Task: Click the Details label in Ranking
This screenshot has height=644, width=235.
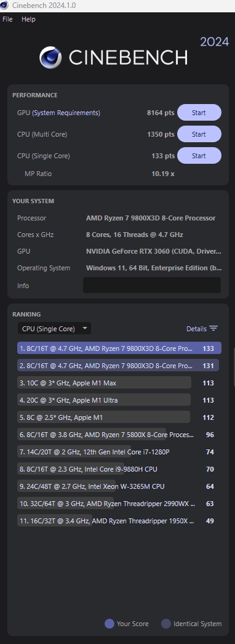Action: (x=196, y=329)
